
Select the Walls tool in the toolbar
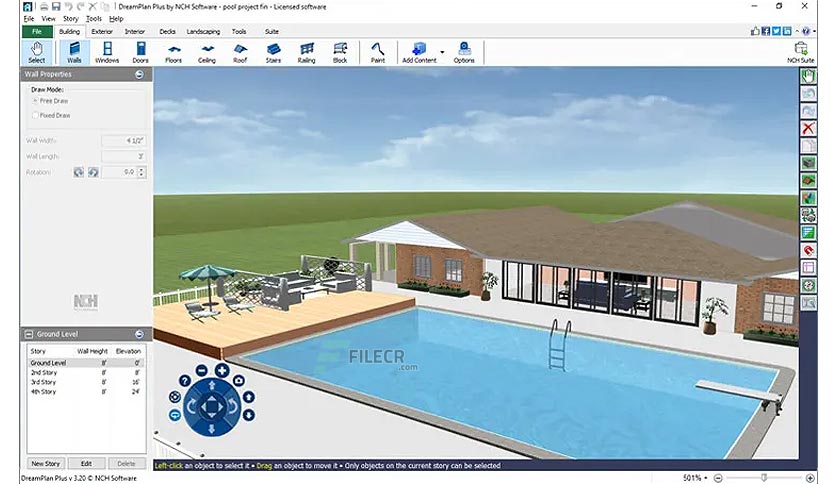coord(74,52)
